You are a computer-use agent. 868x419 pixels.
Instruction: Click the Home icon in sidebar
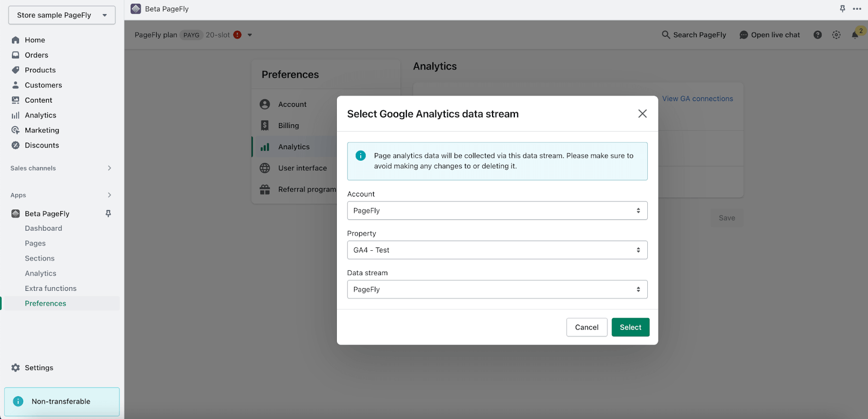(15, 40)
